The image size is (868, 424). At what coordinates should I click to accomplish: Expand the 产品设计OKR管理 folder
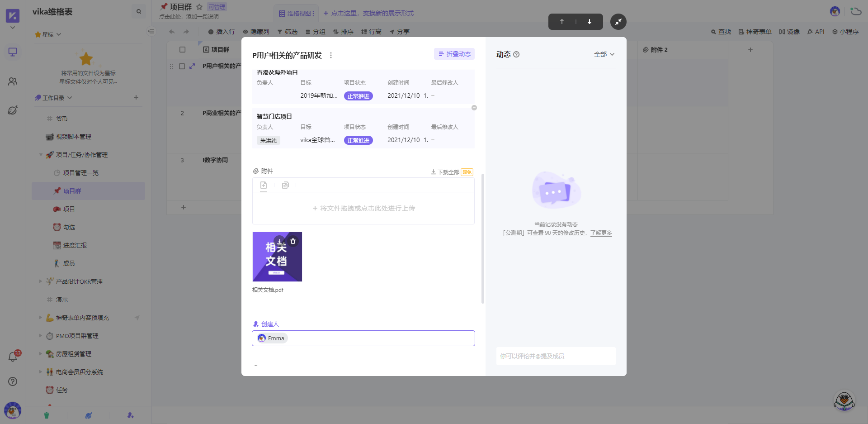click(x=41, y=281)
